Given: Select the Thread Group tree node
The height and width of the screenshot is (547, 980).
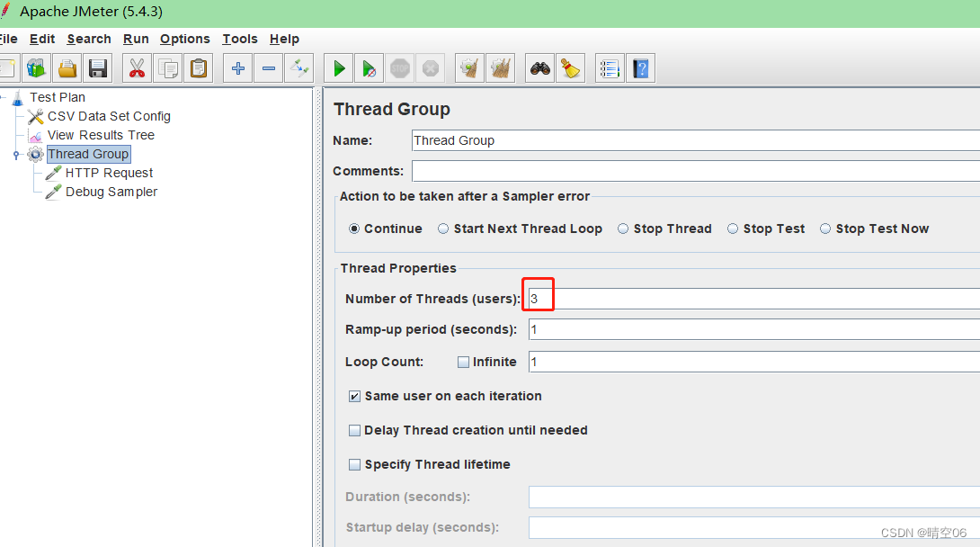Looking at the screenshot, I should pyautogui.click(x=88, y=155).
